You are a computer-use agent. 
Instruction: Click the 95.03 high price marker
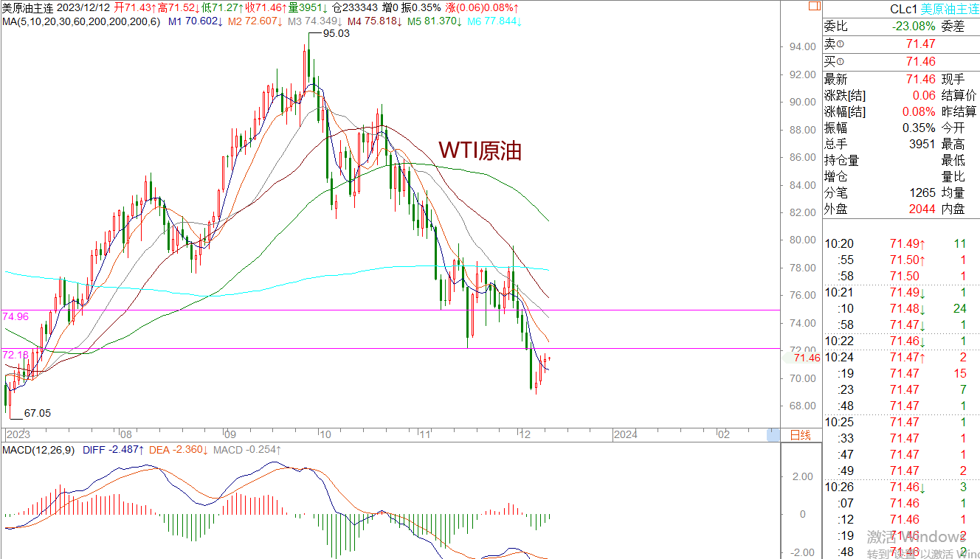point(337,34)
